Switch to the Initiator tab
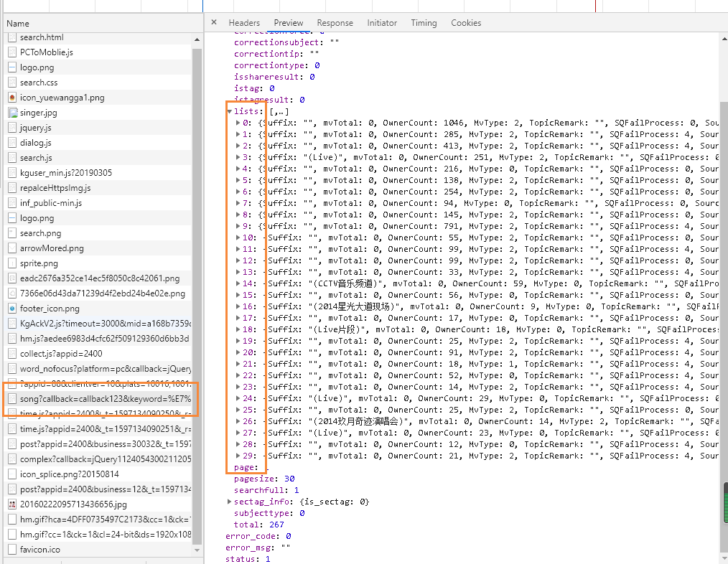This screenshot has width=728, height=564. pos(382,23)
